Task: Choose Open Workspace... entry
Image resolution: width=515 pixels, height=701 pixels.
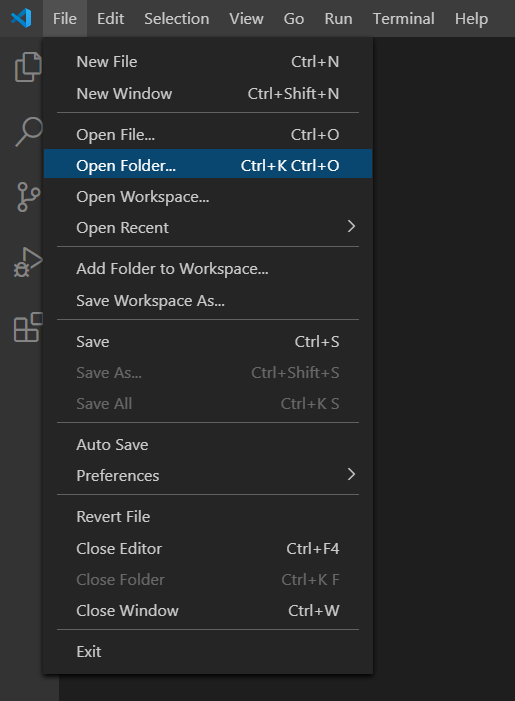Action: tap(208, 197)
